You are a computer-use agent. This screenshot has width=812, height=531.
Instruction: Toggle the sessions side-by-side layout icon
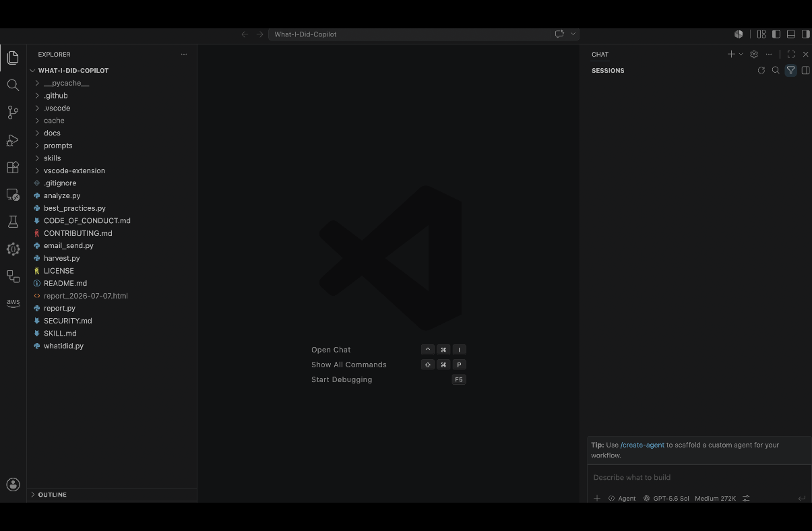805,70
